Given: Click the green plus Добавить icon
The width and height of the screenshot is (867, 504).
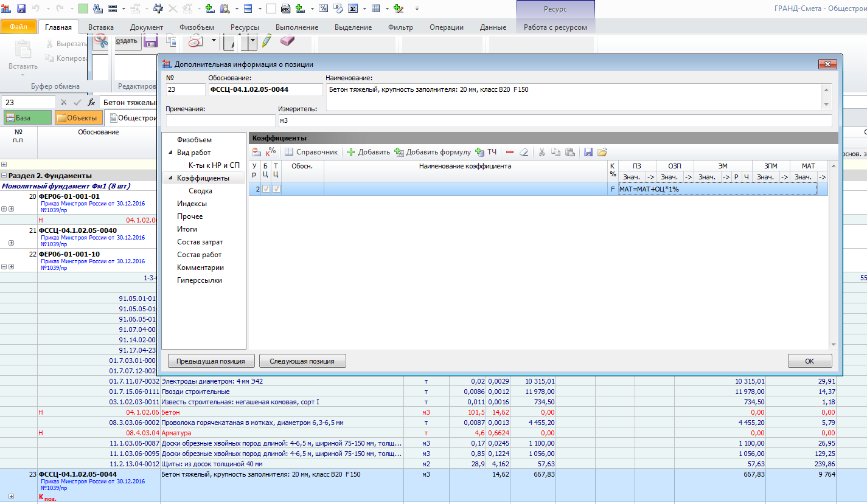Looking at the screenshot, I should coord(351,152).
